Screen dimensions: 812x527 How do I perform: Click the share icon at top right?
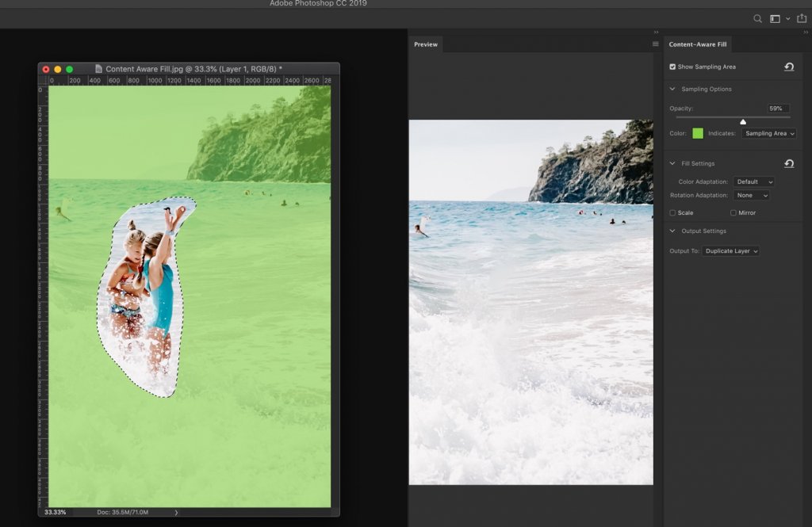pyautogui.click(x=802, y=17)
